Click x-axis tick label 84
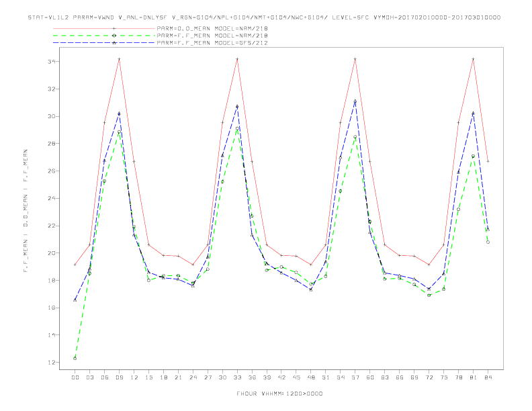This screenshot has height=411, width=532. (x=488, y=377)
